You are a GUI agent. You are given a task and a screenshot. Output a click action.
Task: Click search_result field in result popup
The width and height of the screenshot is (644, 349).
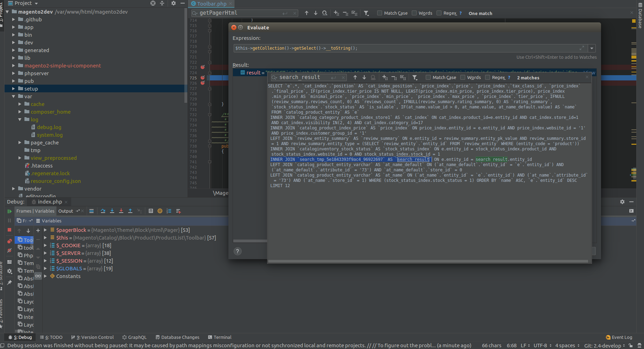pos(308,77)
